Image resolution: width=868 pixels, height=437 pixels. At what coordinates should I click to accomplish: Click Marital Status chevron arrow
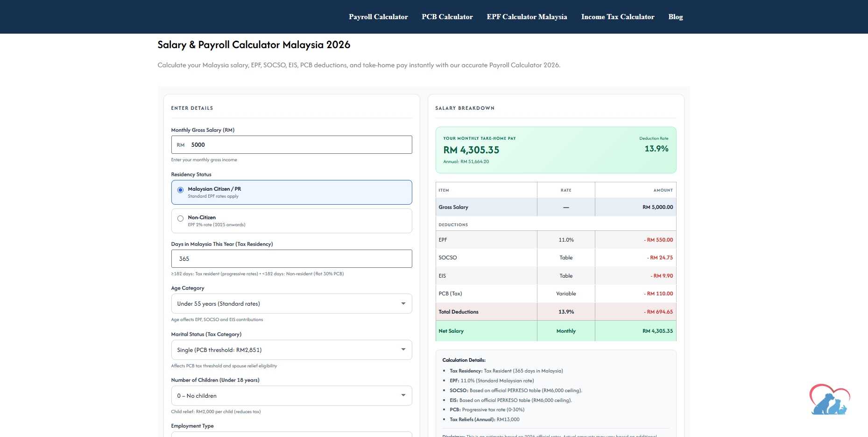403,350
